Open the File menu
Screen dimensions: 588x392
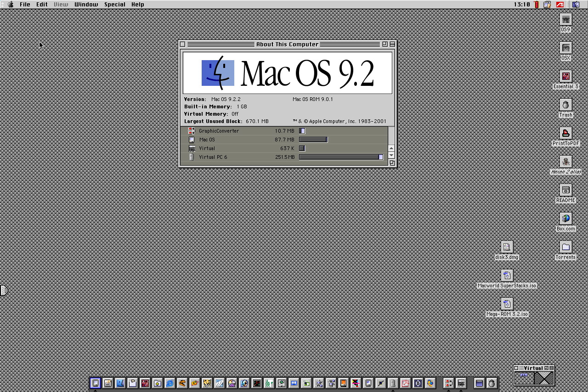[25, 5]
